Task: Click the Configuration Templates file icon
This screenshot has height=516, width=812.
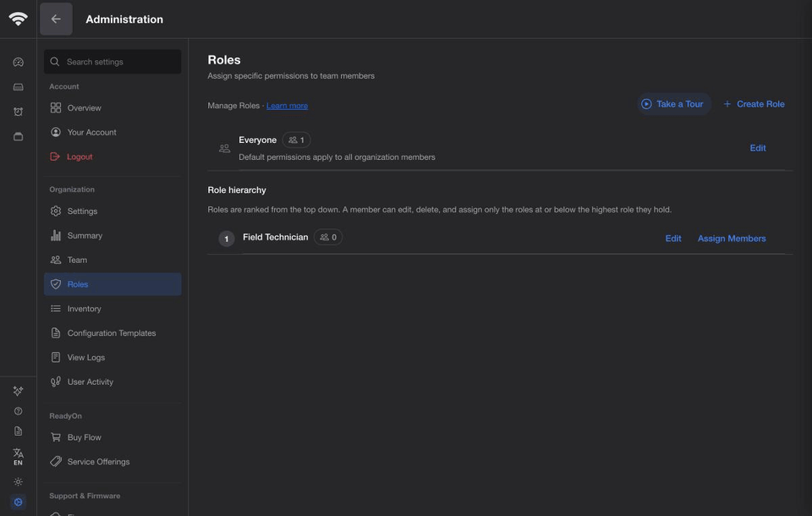Action: 56,332
